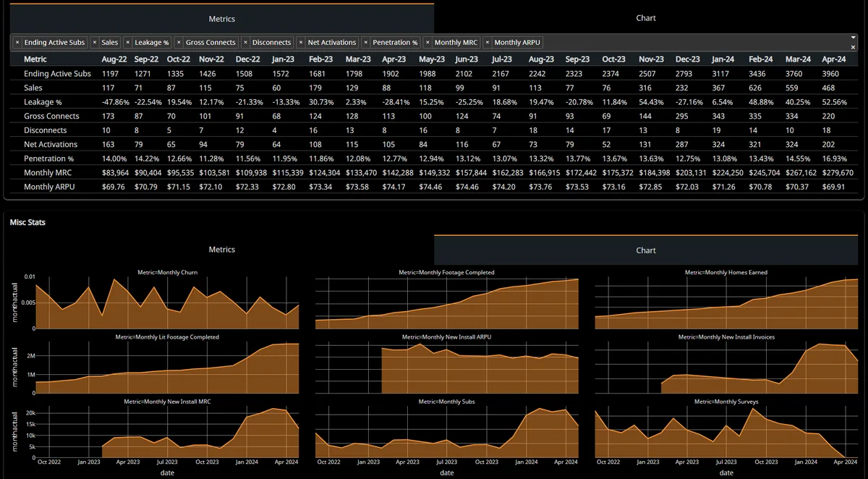Select the Net Activations table row label

[x=51, y=145]
